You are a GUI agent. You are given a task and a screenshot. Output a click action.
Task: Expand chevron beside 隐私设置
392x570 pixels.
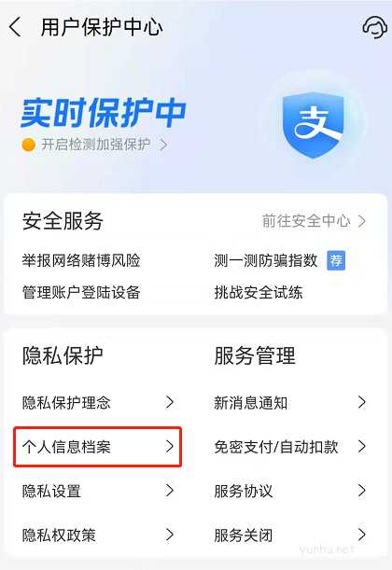pos(170,491)
